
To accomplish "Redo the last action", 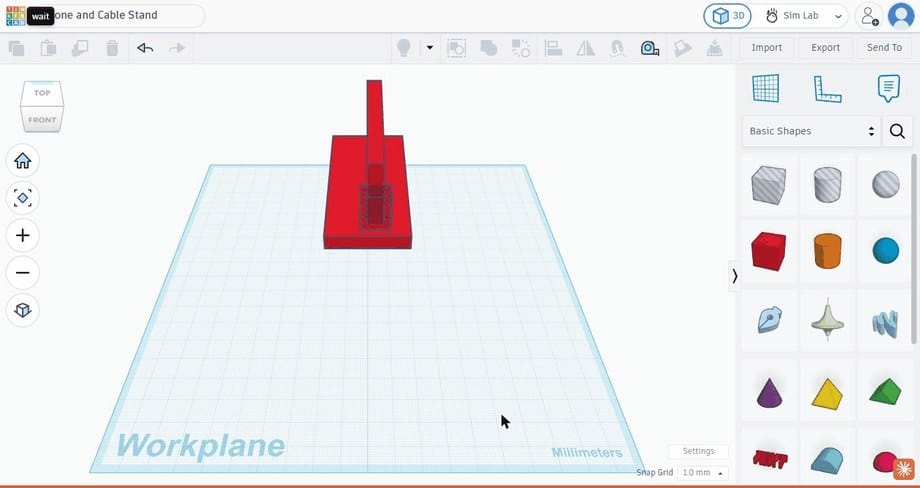I will point(177,48).
